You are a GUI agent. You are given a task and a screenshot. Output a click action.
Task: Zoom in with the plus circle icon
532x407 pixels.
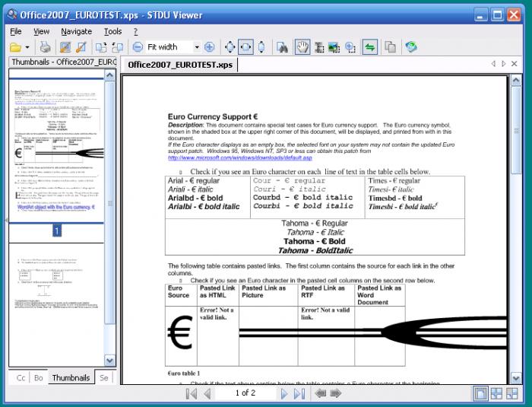[209, 47]
